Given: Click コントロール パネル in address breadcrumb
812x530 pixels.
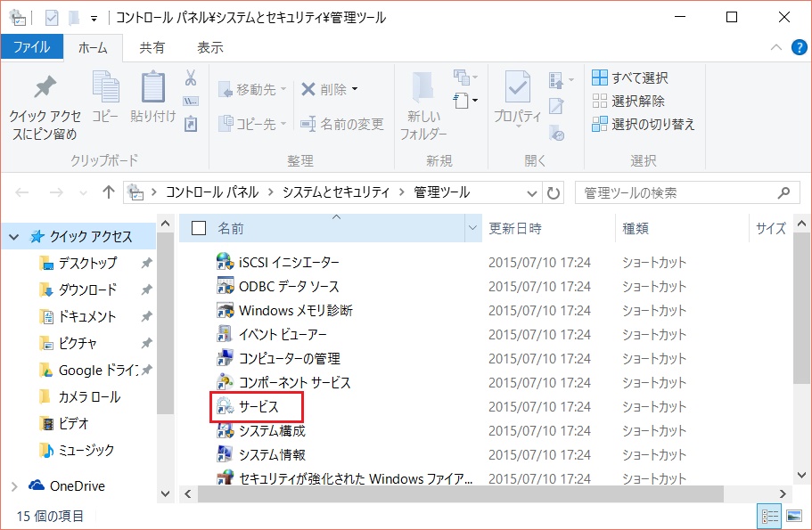Looking at the screenshot, I should tap(212, 192).
